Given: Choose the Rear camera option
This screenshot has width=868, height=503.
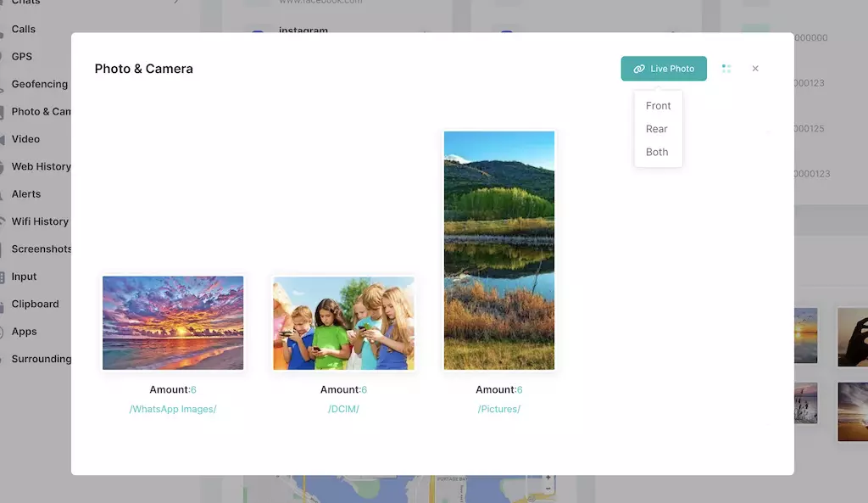Looking at the screenshot, I should 657,129.
